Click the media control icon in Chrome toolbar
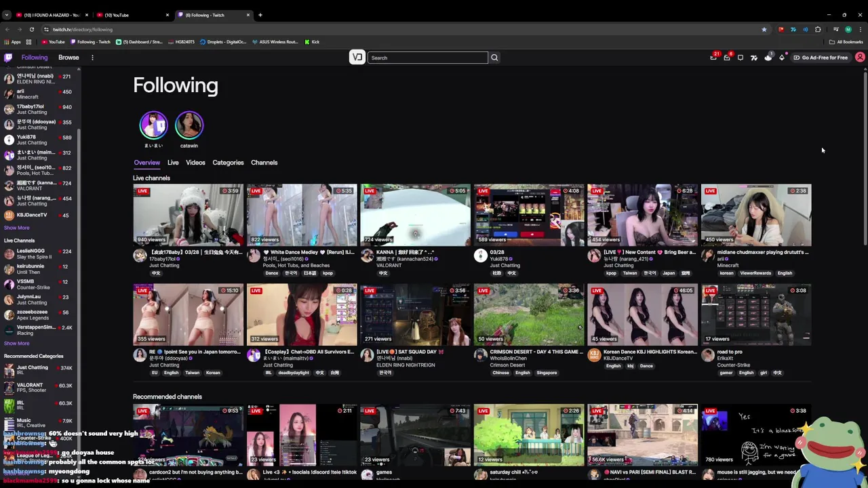The image size is (868, 488). click(x=835, y=29)
